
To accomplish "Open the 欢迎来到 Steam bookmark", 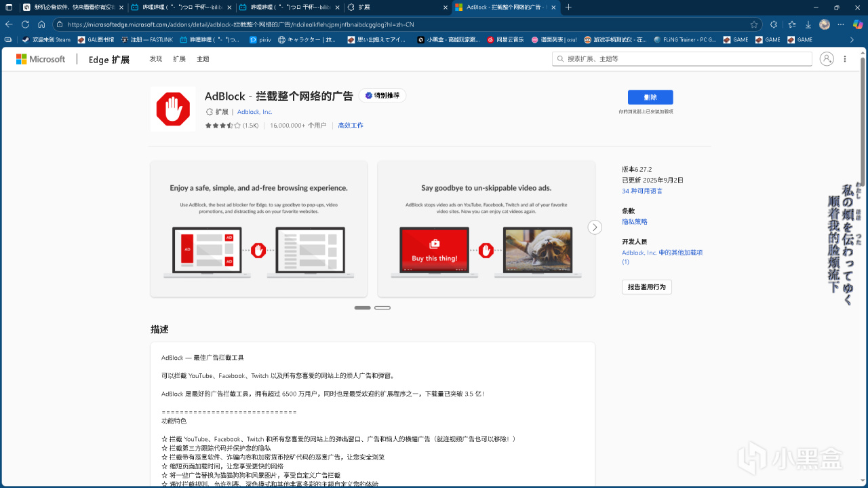I will click(46, 39).
